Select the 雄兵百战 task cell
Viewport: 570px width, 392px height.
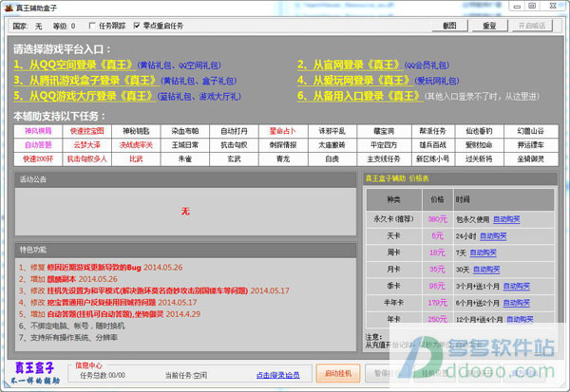coord(432,145)
